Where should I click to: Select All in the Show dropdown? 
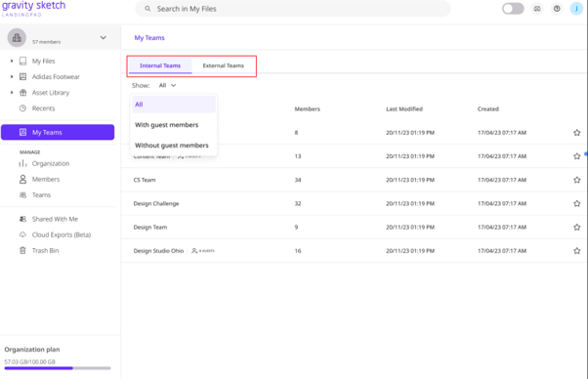coord(174,105)
